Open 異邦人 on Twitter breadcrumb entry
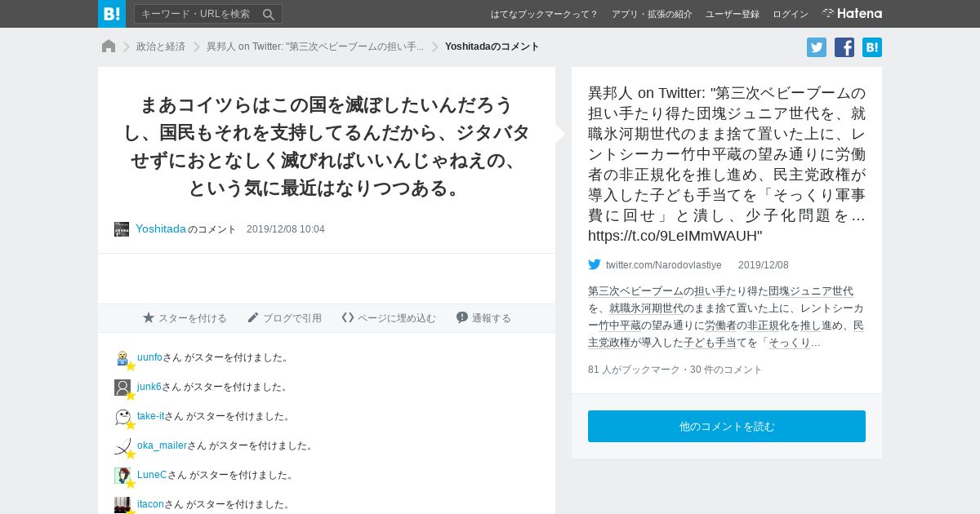 pyautogui.click(x=315, y=47)
